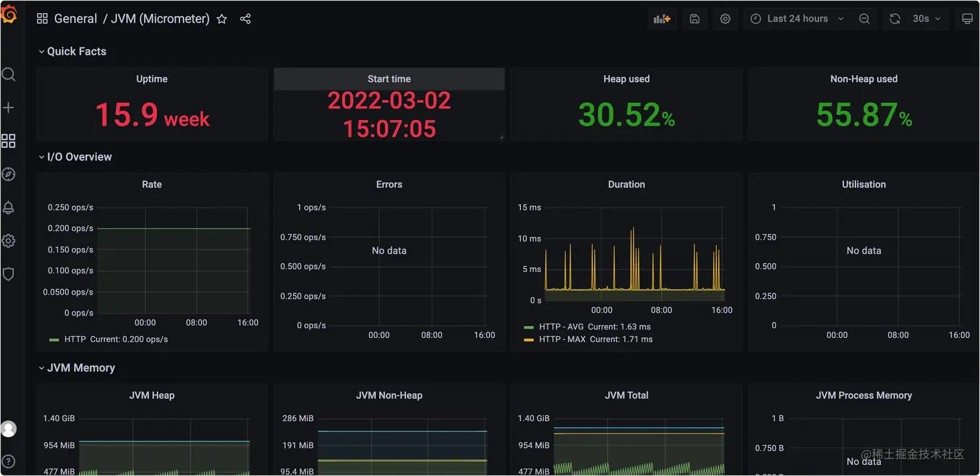Add a new panel to dashboard

tap(662, 19)
